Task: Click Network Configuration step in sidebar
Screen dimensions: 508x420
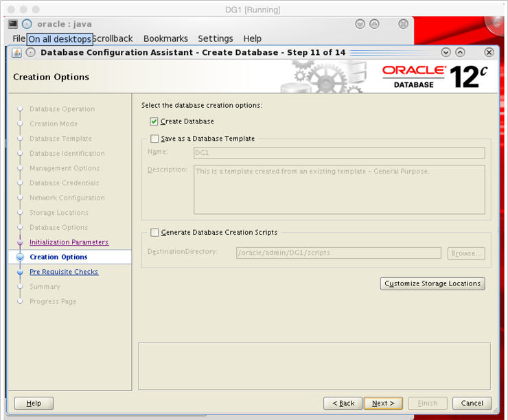Action: click(x=67, y=198)
